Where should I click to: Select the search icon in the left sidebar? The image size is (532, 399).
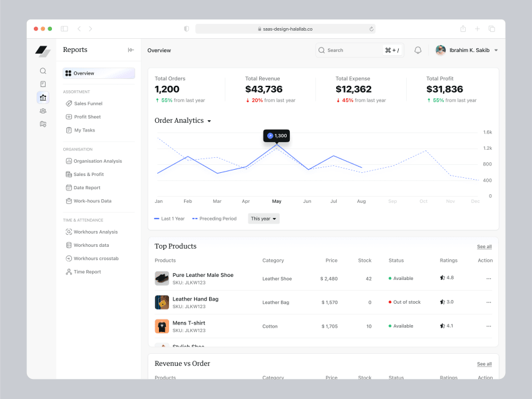(43, 71)
